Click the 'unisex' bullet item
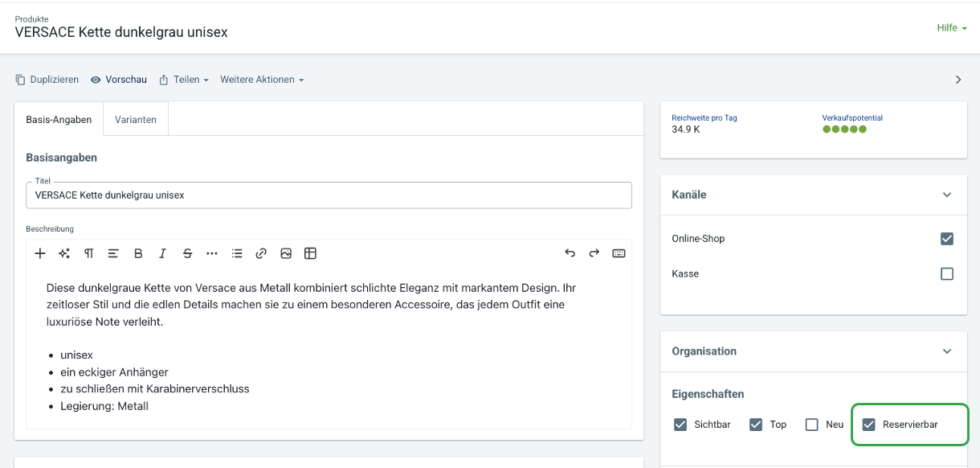Image resolution: width=980 pixels, height=468 pixels. tap(77, 355)
